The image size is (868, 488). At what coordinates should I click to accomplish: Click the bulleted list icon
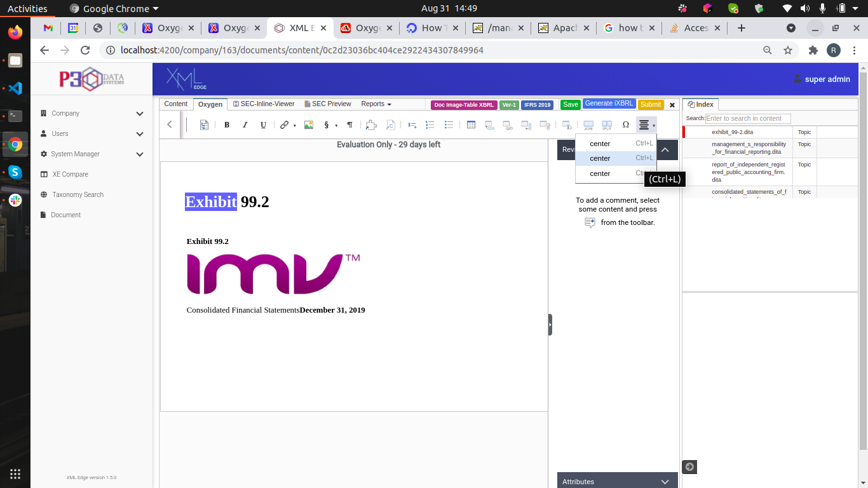tap(449, 125)
